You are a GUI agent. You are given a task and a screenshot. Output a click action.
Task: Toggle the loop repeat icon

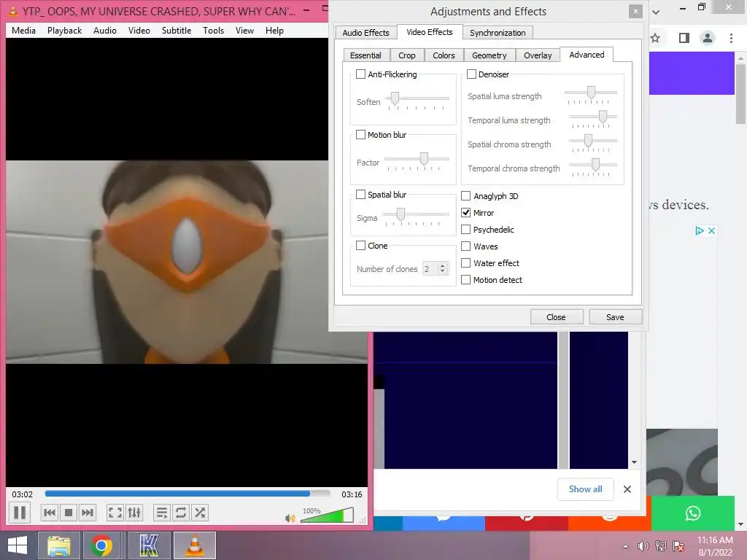181,513
